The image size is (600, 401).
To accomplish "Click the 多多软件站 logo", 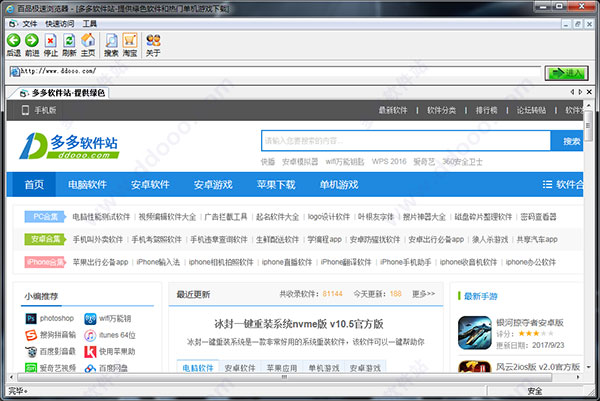I will coord(69,146).
